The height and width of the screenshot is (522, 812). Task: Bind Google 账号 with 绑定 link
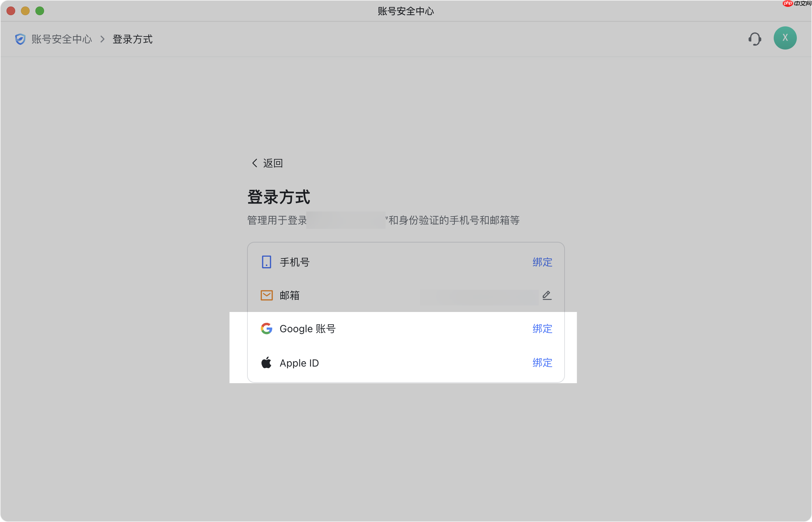tap(542, 329)
